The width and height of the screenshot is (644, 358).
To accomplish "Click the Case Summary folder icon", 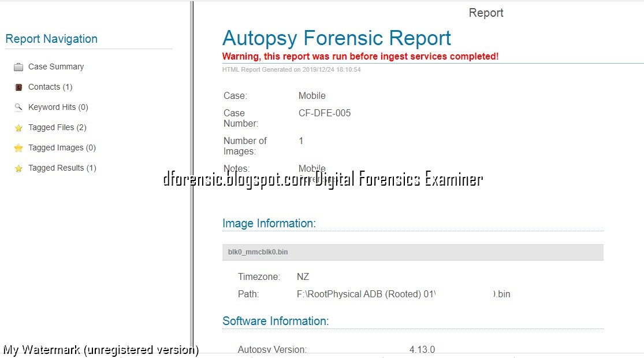I will 19,67.
